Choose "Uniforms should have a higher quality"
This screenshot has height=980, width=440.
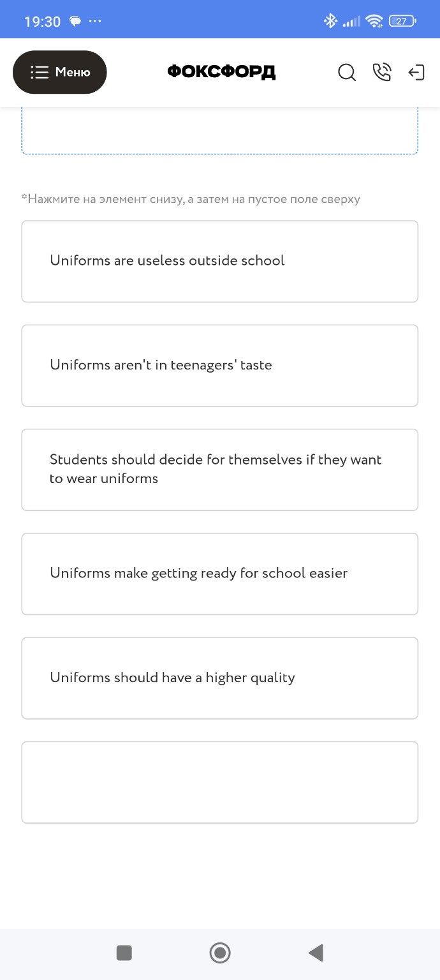pos(219,678)
